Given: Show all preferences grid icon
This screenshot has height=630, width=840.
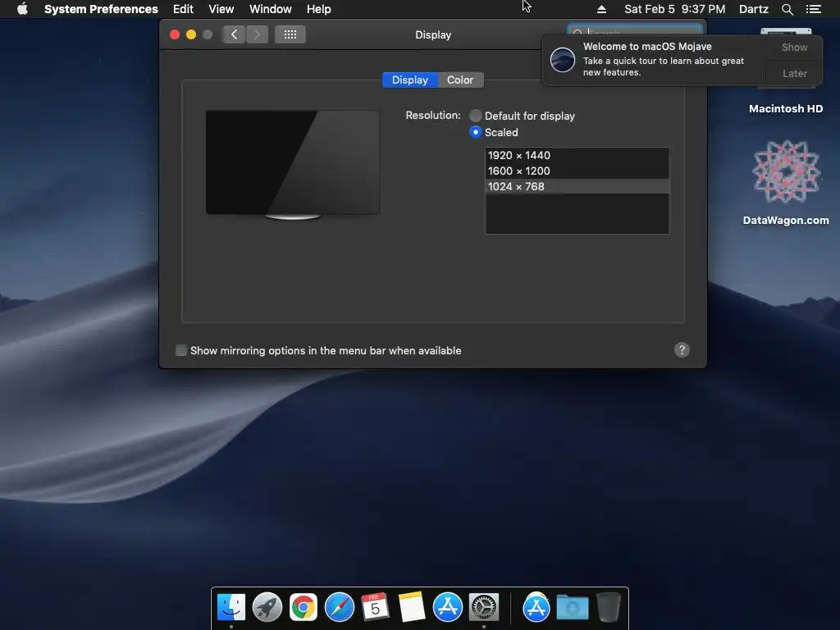Looking at the screenshot, I should click(290, 34).
